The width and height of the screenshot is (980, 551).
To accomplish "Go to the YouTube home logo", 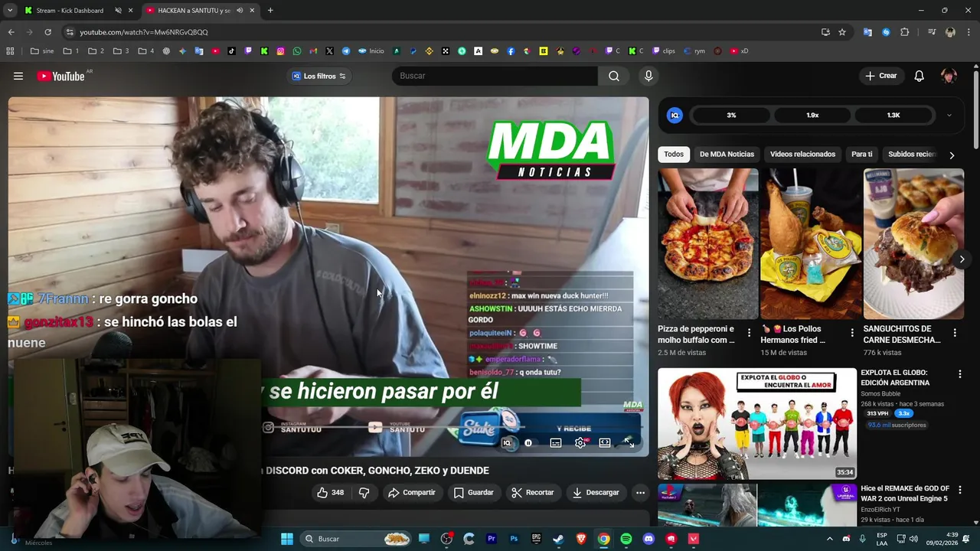I will pyautogui.click(x=60, y=76).
